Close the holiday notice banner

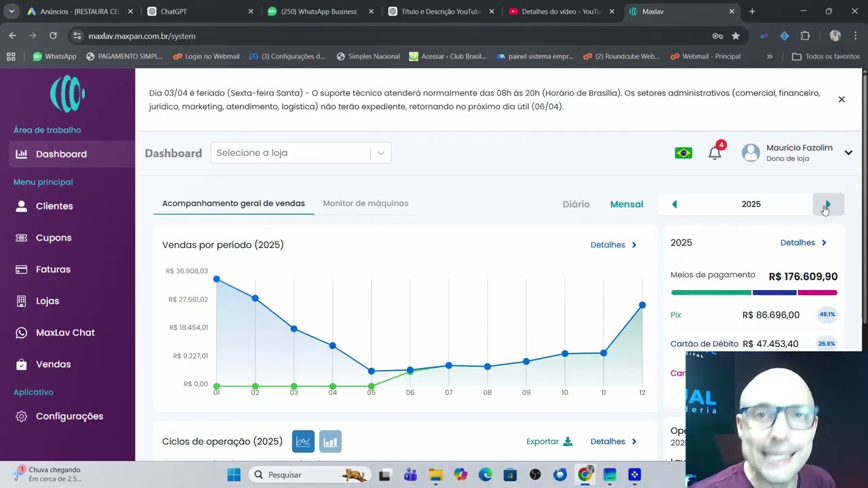pos(842,100)
